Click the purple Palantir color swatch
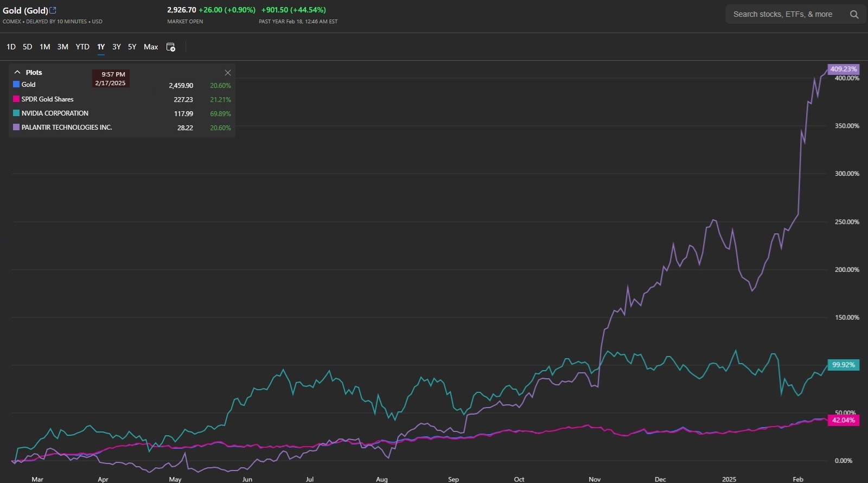This screenshot has width=868, height=483. (x=16, y=128)
